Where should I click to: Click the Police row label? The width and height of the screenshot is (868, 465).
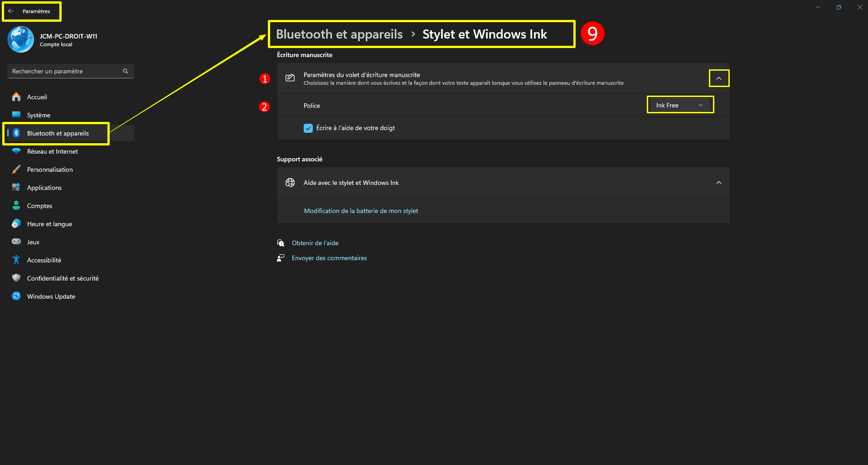pos(312,106)
